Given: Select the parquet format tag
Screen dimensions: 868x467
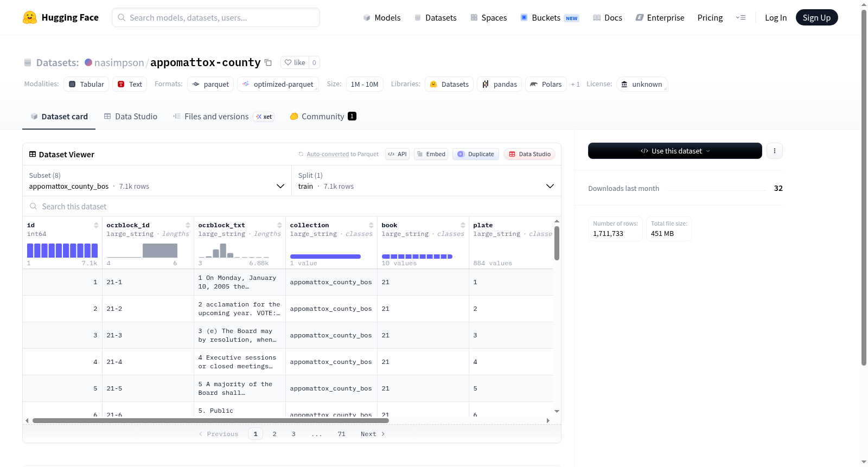Looking at the screenshot, I should (x=210, y=84).
